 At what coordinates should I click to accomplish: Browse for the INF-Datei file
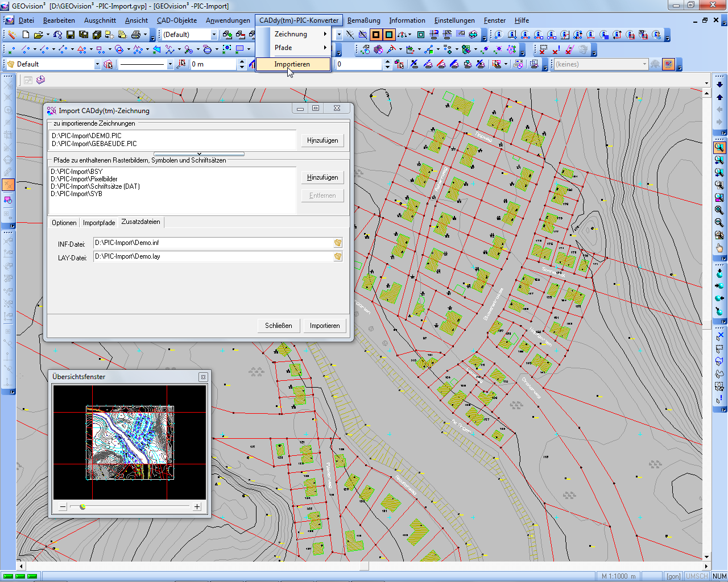(338, 243)
